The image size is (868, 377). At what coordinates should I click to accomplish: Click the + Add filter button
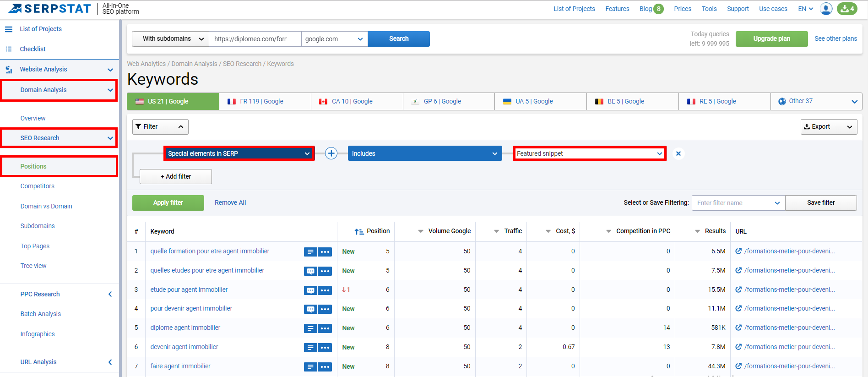(x=176, y=176)
